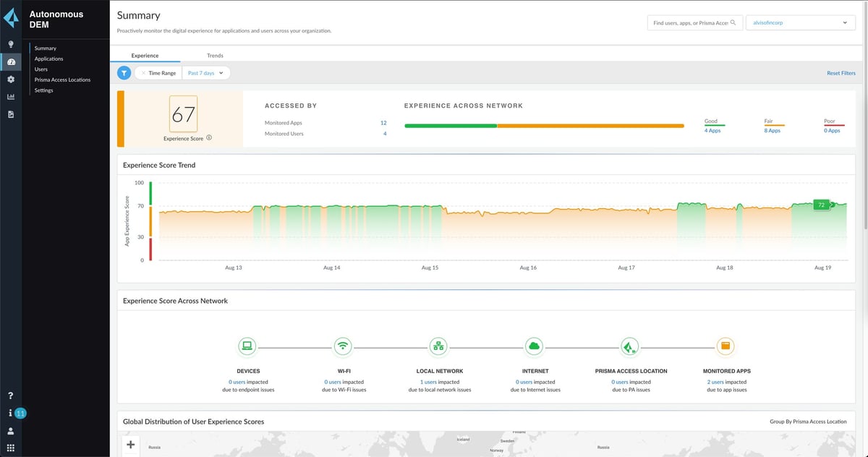
Task: Click the Devices laptop icon
Action: 248,346
